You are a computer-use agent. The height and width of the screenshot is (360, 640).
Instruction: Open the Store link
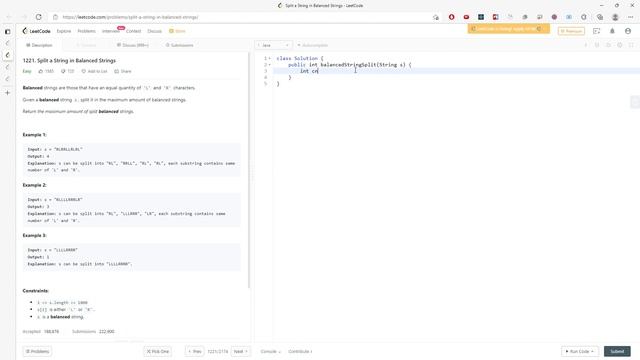178,31
